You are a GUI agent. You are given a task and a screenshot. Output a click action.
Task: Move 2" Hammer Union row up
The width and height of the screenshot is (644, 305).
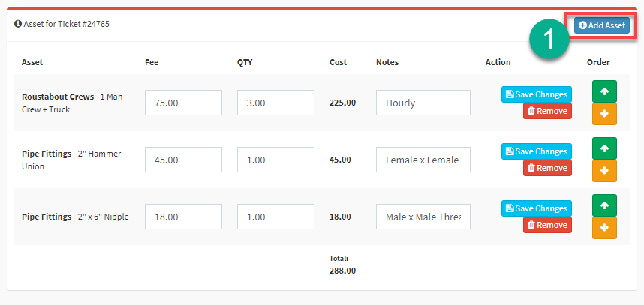click(x=604, y=148)
